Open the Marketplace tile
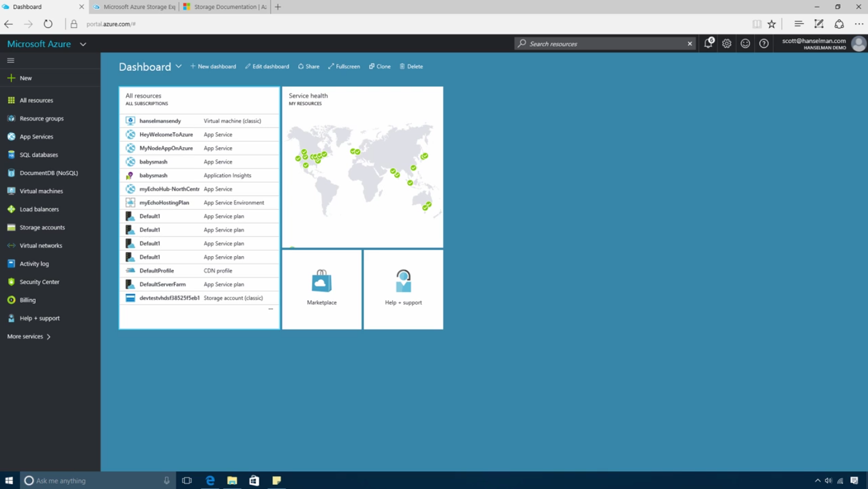 (321, 289)
